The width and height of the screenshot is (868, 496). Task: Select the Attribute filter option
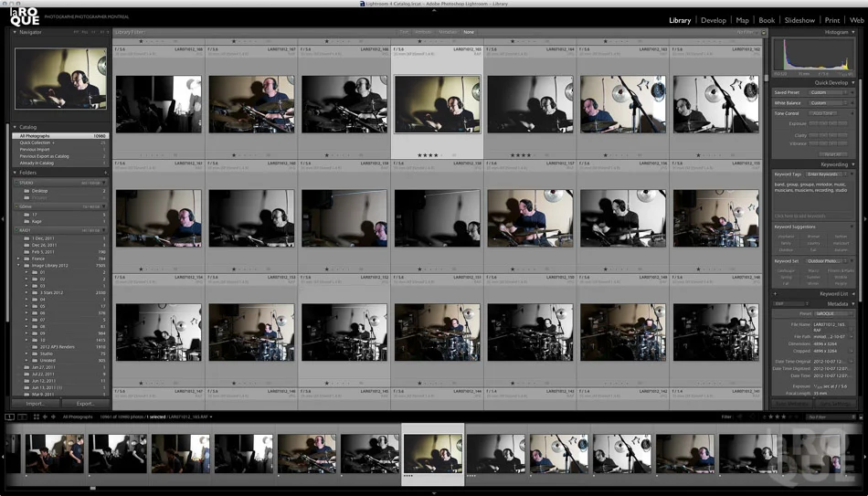click(x=423, y=32)
